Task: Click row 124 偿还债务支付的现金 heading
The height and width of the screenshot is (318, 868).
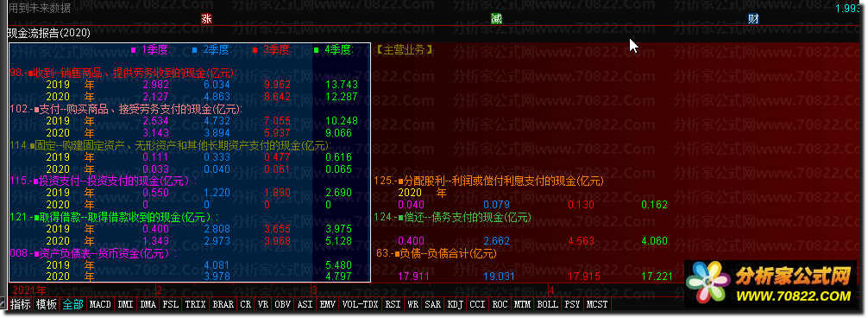Action: point(453,218)
